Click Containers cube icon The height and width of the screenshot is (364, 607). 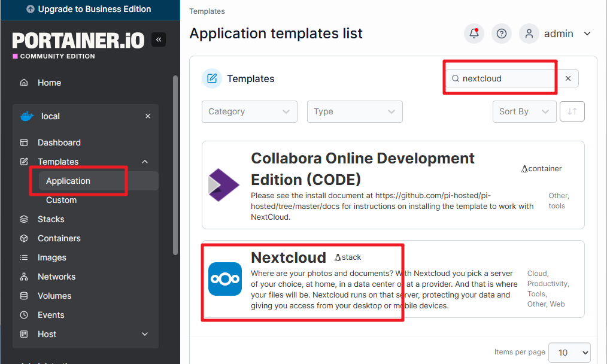point(24,238)
